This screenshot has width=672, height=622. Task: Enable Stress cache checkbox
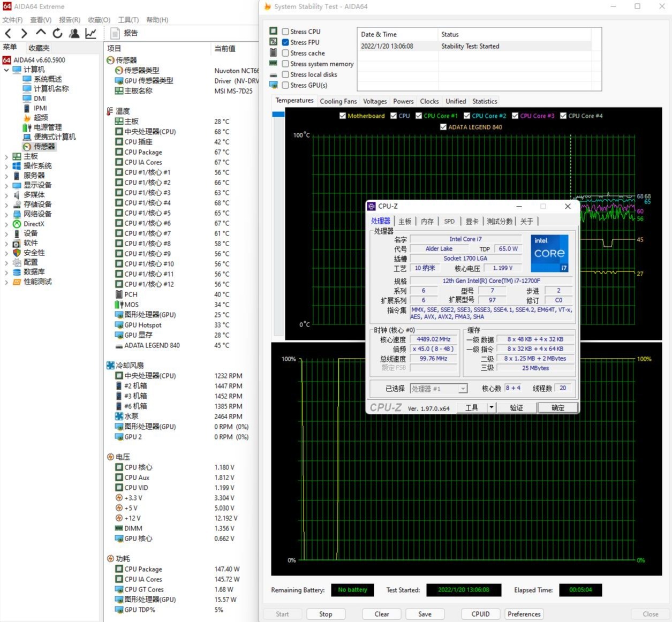coord(285,53)
